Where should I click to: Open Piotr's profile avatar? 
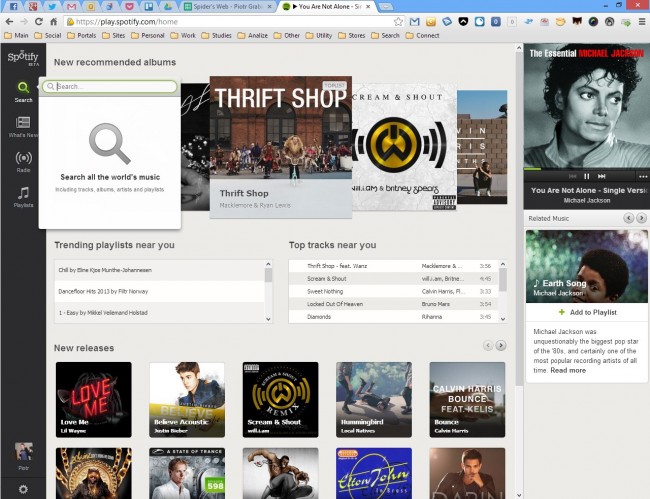[x=24, y=453]
